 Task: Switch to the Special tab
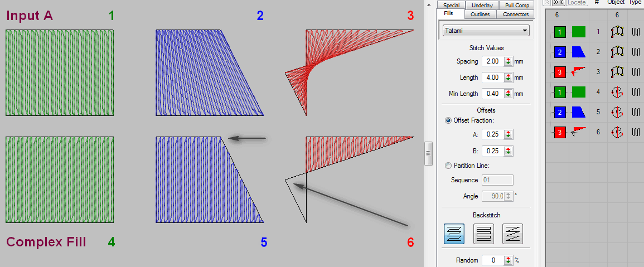pos(451,6)
